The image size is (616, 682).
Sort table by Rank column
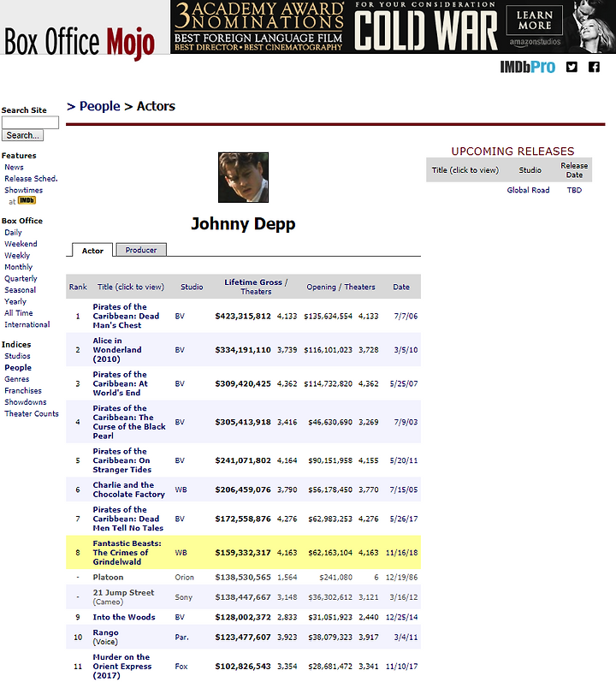(78, 287)
